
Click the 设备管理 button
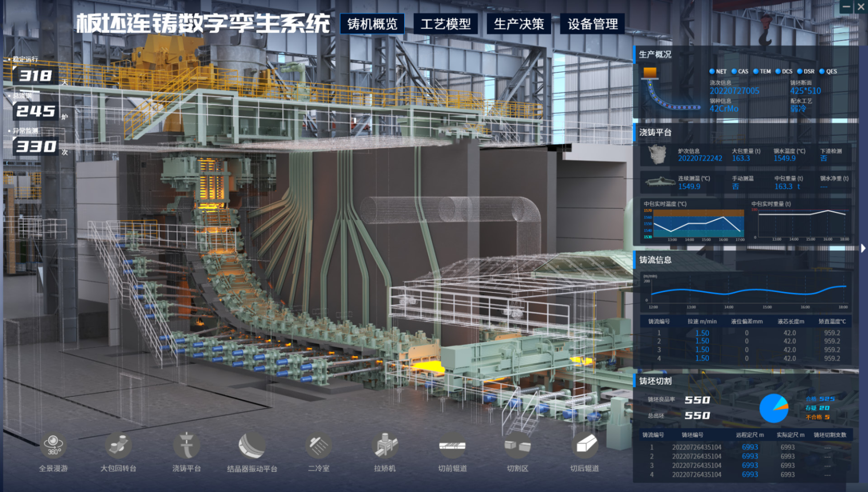(592, 24)
